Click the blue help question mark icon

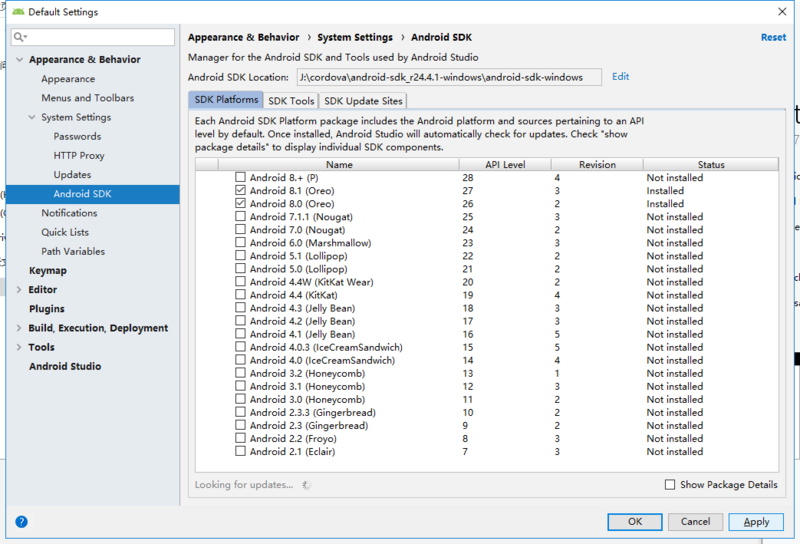tap(21, 522)
